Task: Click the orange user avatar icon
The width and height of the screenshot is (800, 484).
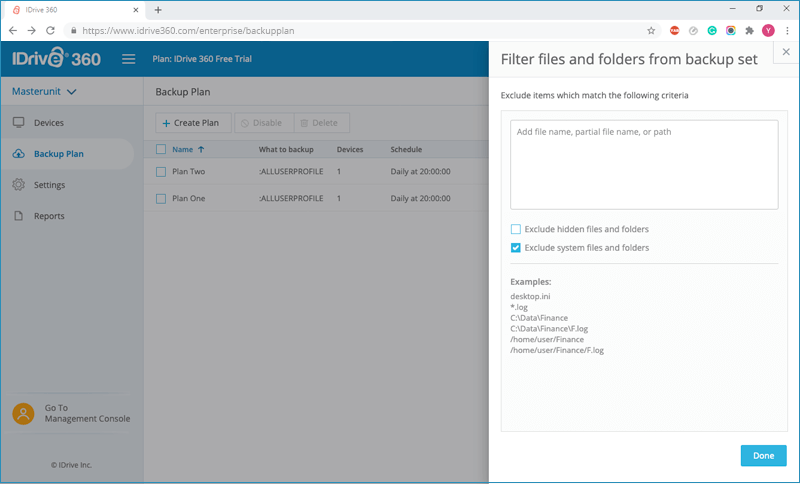Action: 23,413
